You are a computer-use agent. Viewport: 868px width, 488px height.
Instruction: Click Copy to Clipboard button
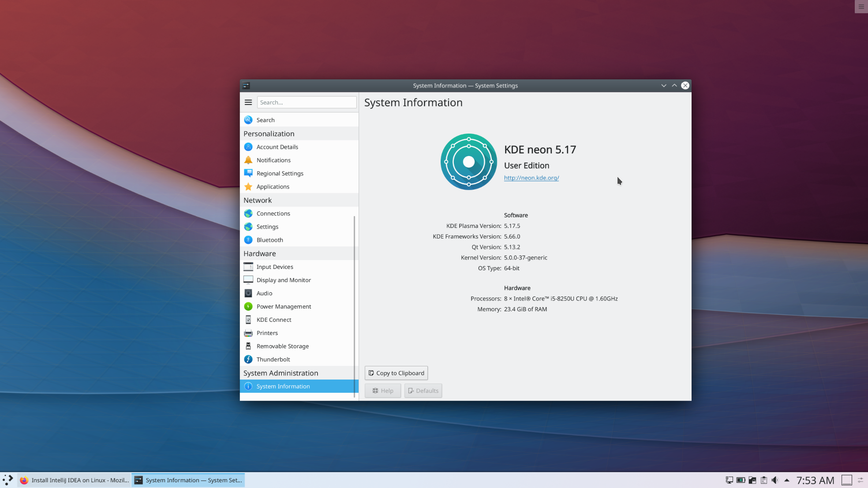396,373
